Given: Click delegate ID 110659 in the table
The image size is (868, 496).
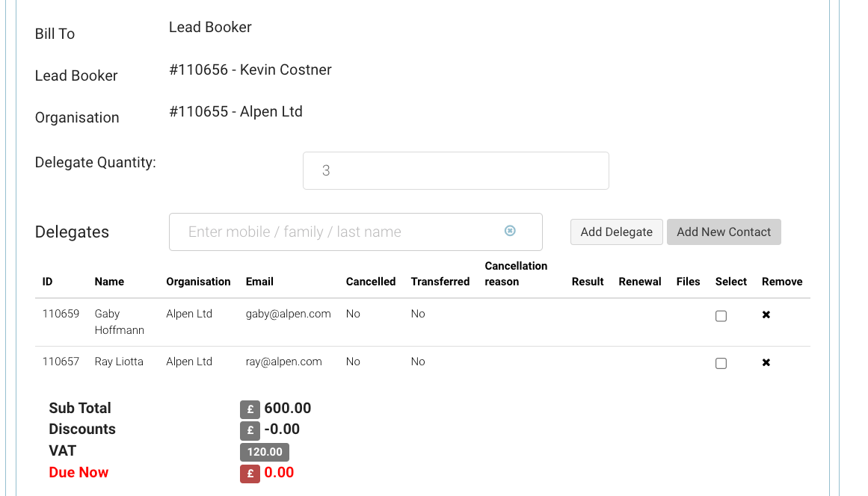Looking at the screenshot, I should coord(61,314).
